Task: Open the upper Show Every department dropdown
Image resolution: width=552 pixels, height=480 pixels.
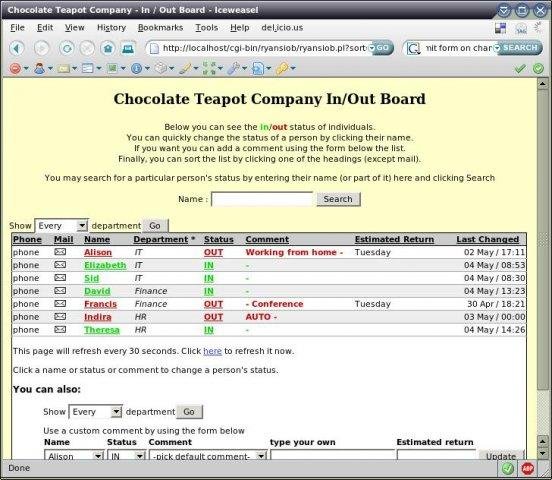Action: 61,225
